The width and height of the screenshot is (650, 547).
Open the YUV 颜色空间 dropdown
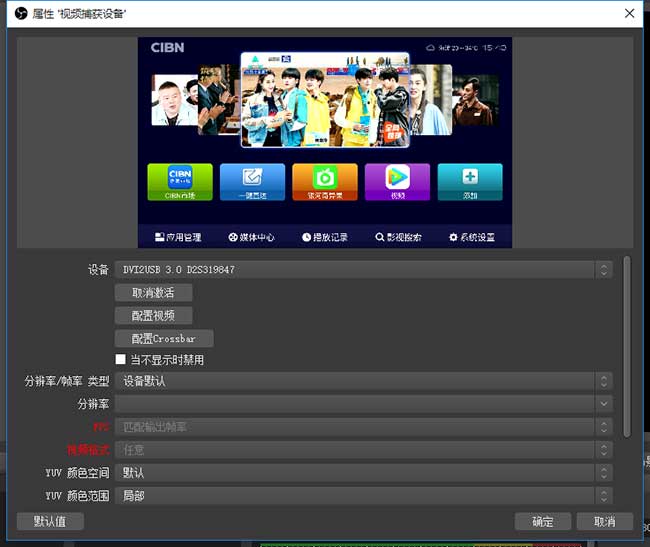coord(363,473)
